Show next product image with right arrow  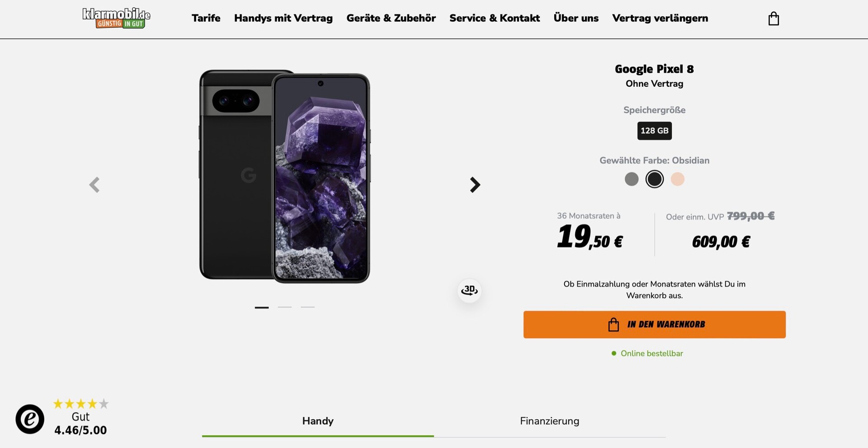[x=475, y=185]
